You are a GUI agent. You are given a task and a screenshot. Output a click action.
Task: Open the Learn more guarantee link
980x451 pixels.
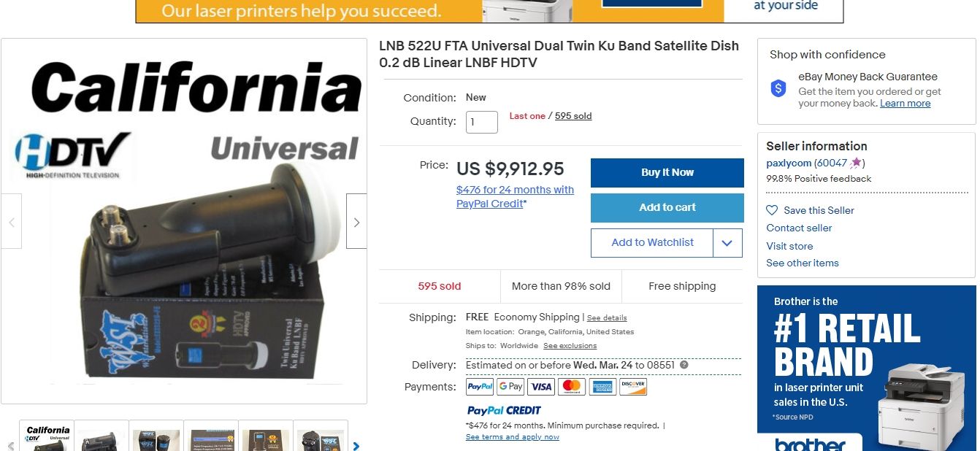tap(905, 104)
